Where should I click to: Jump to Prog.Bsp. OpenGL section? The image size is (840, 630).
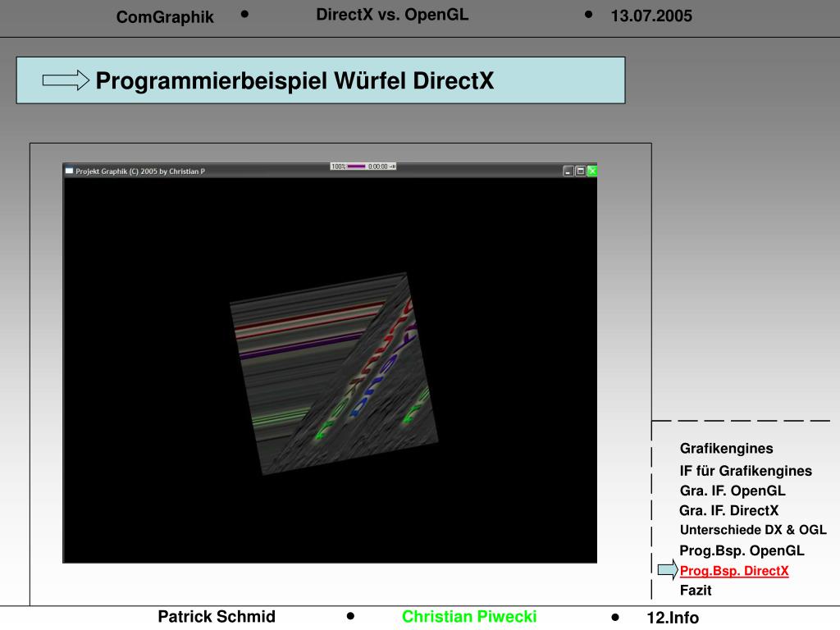pyautogui.click(x=742, y=550)
